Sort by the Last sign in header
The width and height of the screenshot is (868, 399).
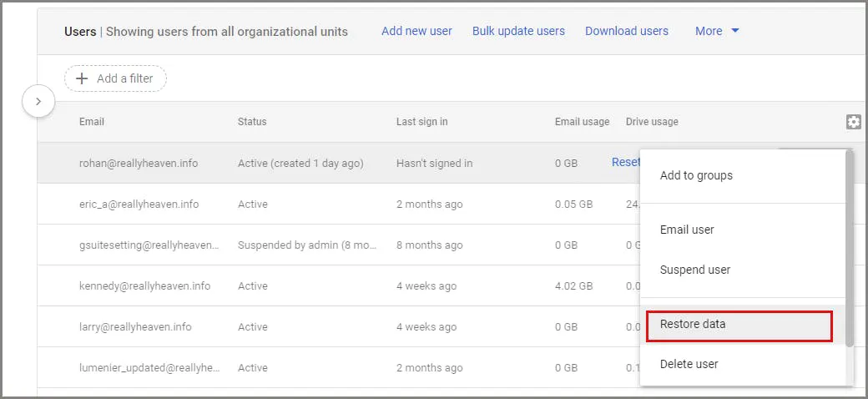pos(421,122)
